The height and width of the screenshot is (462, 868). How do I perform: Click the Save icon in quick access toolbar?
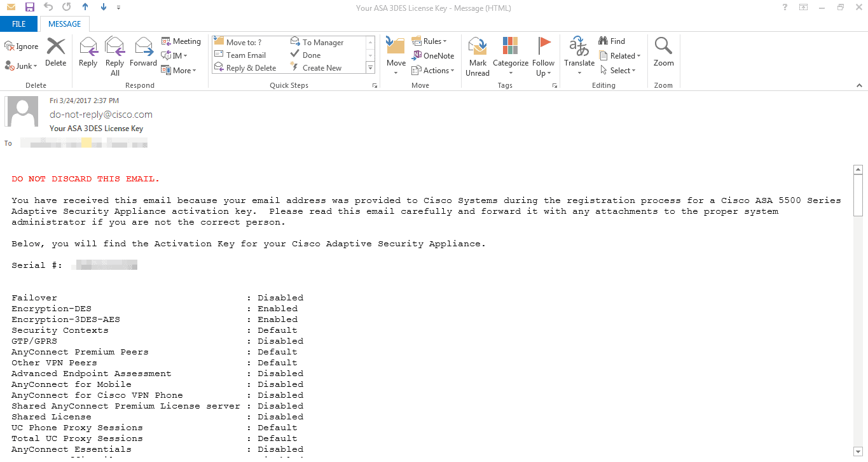29,8
